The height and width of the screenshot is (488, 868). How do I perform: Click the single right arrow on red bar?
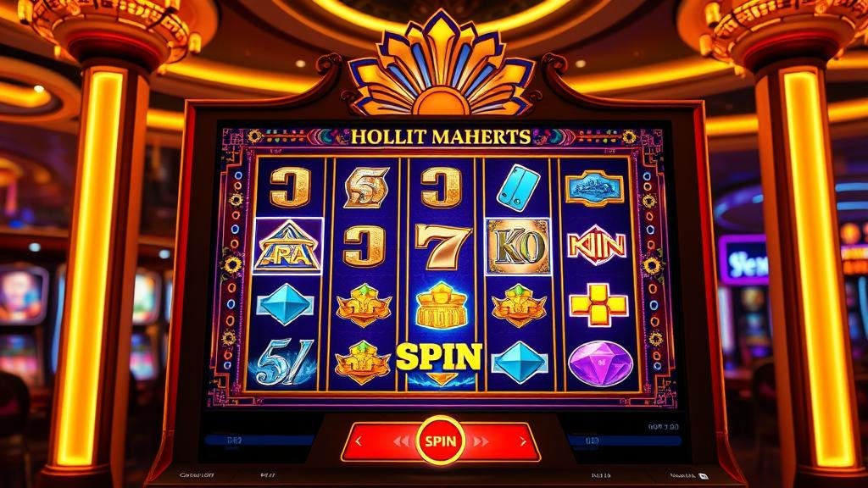(522, 441)
